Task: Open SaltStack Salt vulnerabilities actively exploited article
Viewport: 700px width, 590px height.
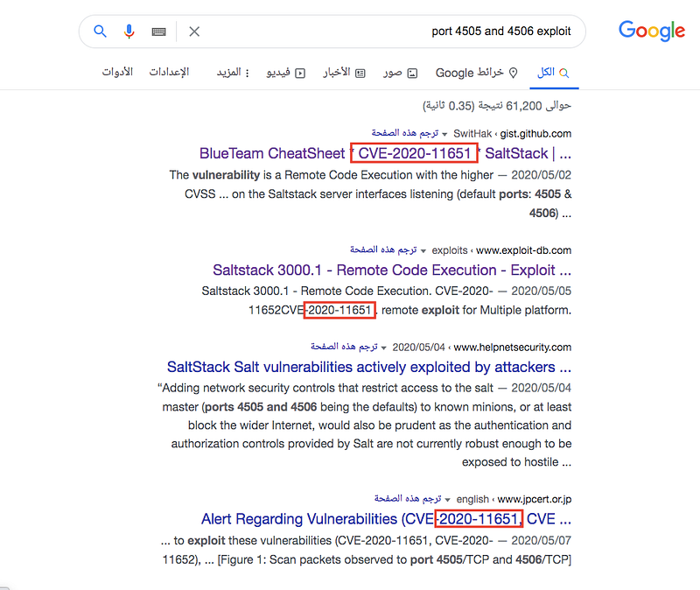Action: point(368,367)
